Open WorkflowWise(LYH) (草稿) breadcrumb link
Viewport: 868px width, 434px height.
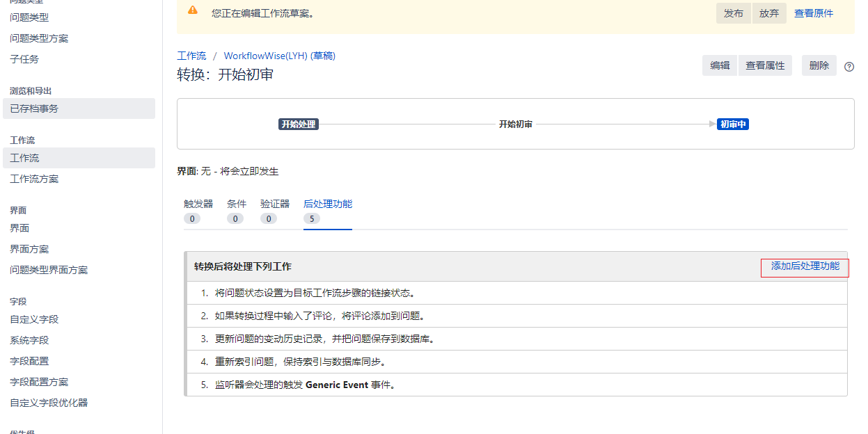coord(279,56)
